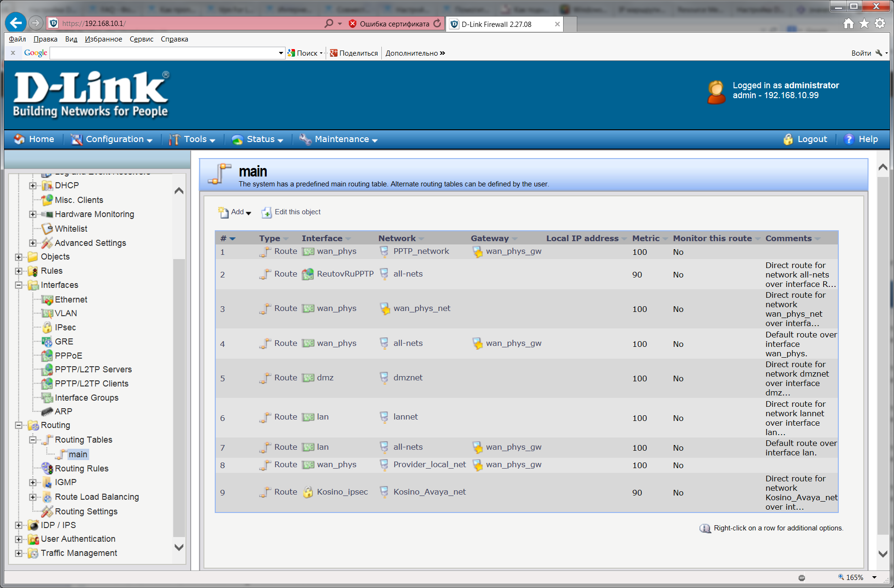The height and width of the screenshot is (588, 894).
Task: Click the IPsec padlock icon in tree
Action: pos(47,328)
